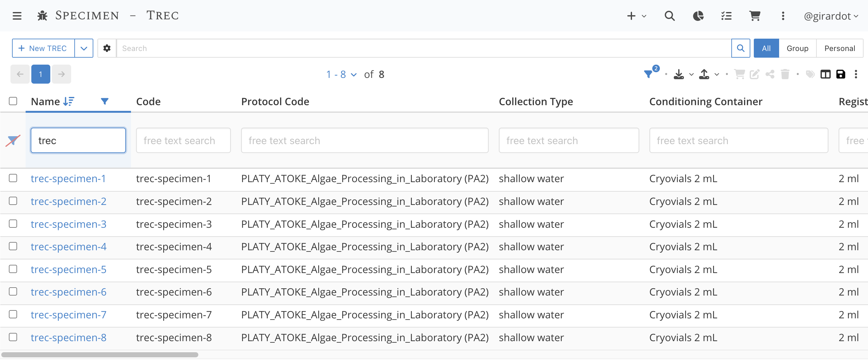This screenshot has width=868, height=363.
Task: Save table configuration with floppy icon
Action: pos(841,74)
